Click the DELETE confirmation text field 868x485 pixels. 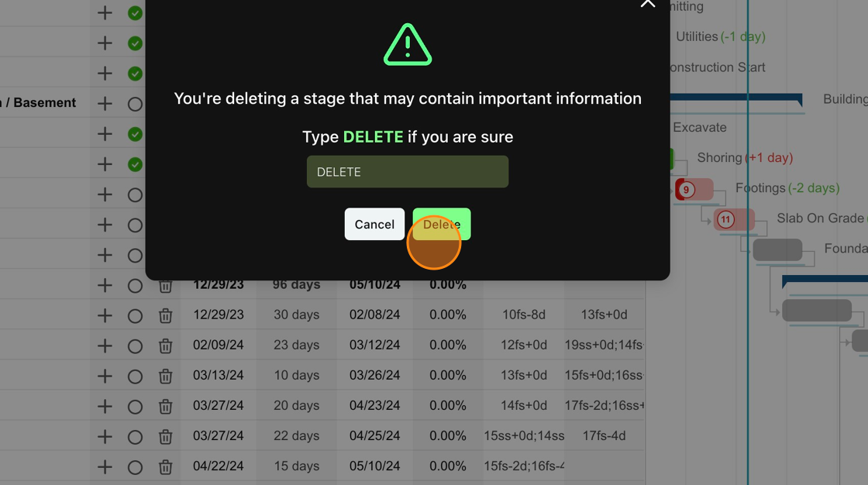pyautogui.click(x=408, y=172)
